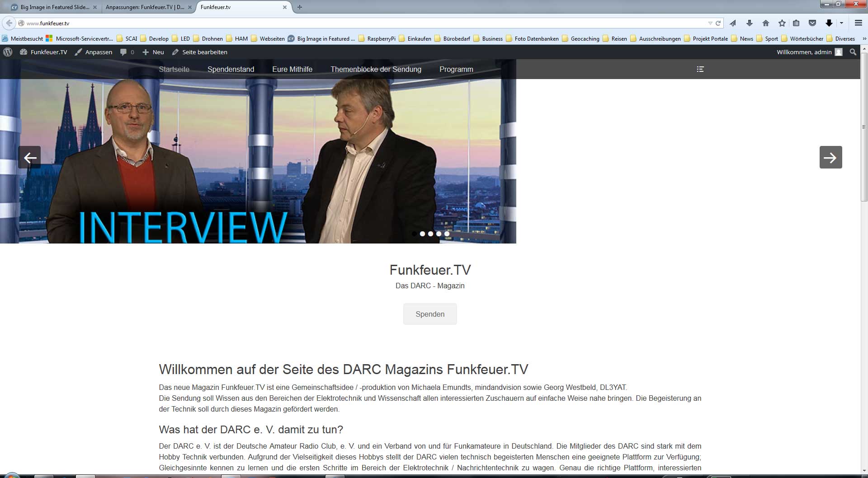868x478 pixels.
Task: Click Anpassen customize brush link
Action: coord(94,52)
